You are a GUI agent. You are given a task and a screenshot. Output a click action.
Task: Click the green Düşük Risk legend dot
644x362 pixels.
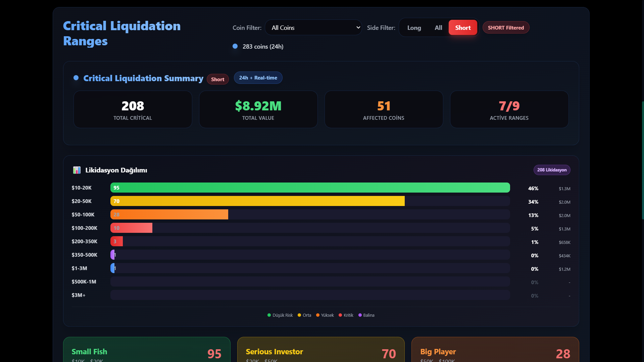click(269, 315)
